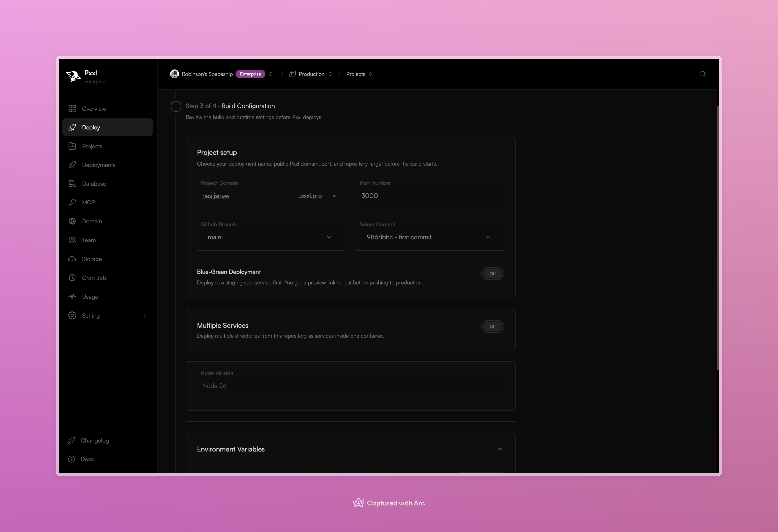
Task: Click the Multiple Services heading
Action: (x=223, y=326)
